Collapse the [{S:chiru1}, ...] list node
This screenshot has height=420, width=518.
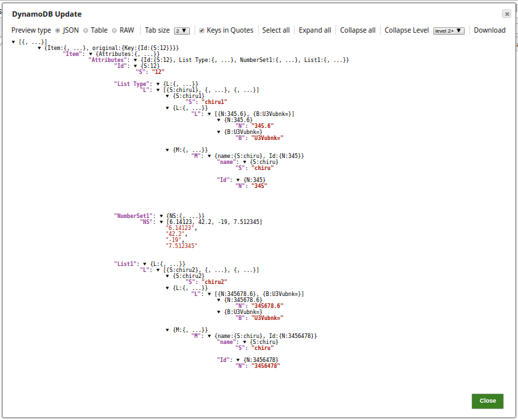[158, 90]
